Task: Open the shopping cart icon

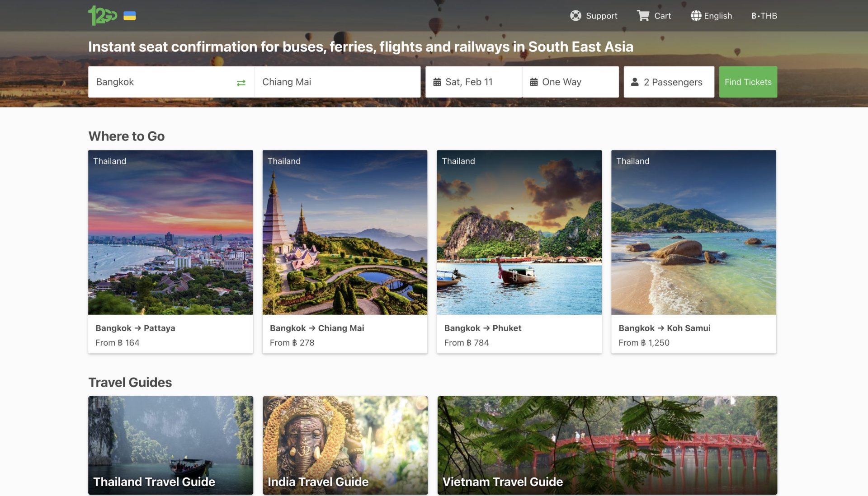Action: (643, 16)
